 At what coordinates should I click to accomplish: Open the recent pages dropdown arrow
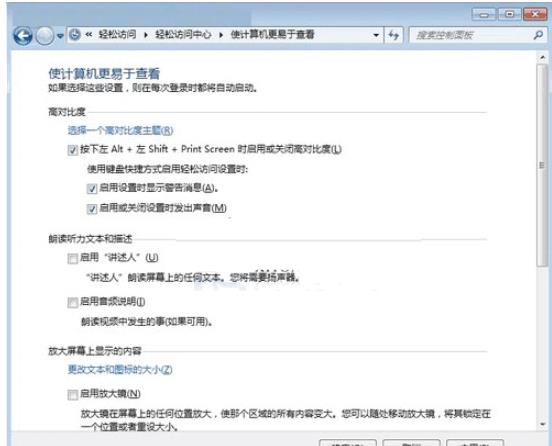tap(60, 36)
